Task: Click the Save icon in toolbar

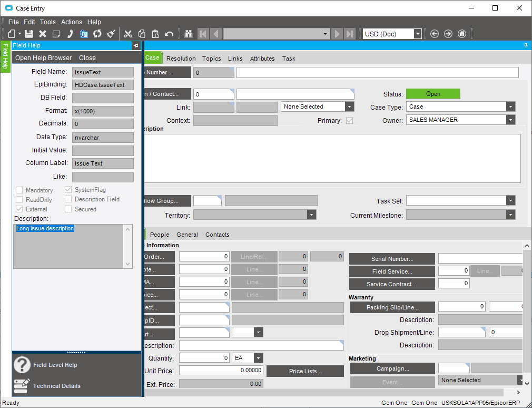Action: point(29,34)
